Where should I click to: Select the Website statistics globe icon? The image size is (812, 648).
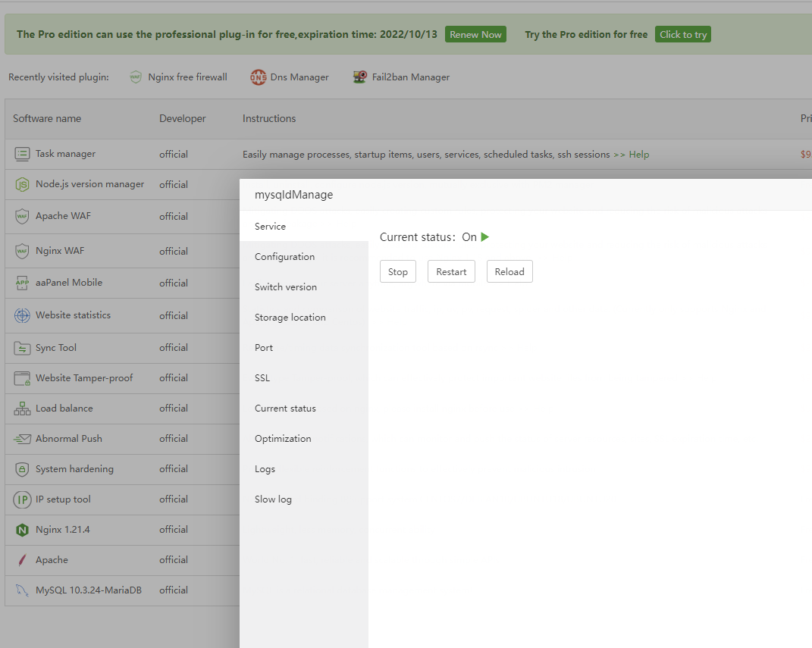(21, 315)
